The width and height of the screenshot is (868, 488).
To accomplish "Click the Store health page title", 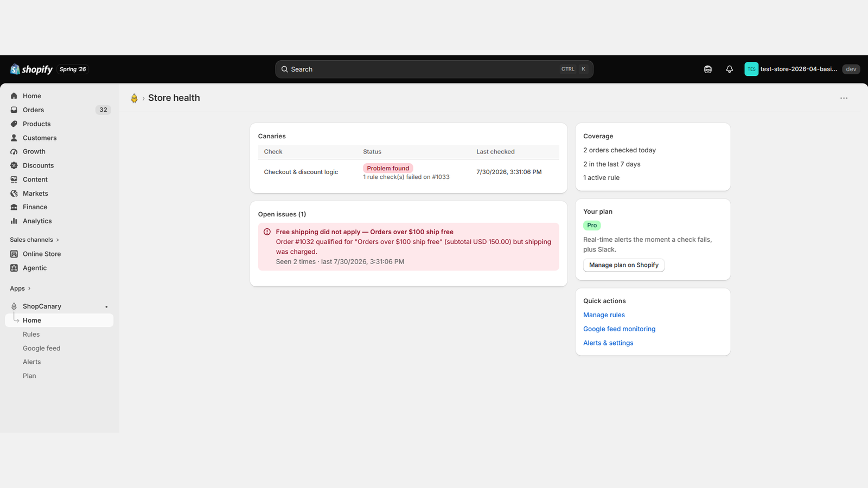I will coord(174,98).
